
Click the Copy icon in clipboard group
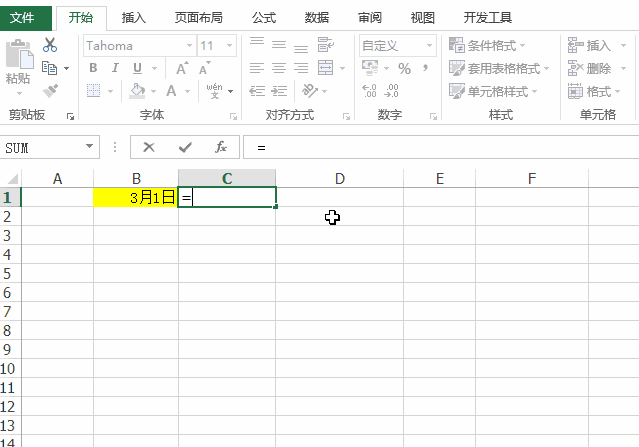pyautogui.click(x=50, y=68)
